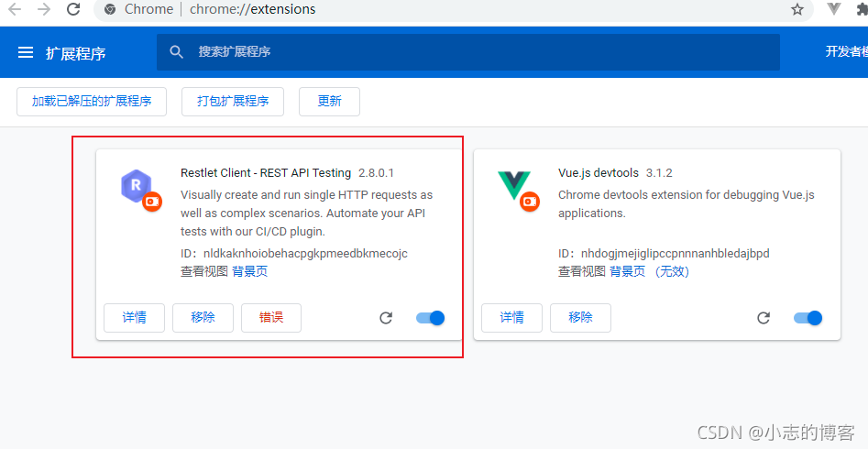
Task: Click the orange unpacked badge on Restlet icon
Action: click(151, 202)
